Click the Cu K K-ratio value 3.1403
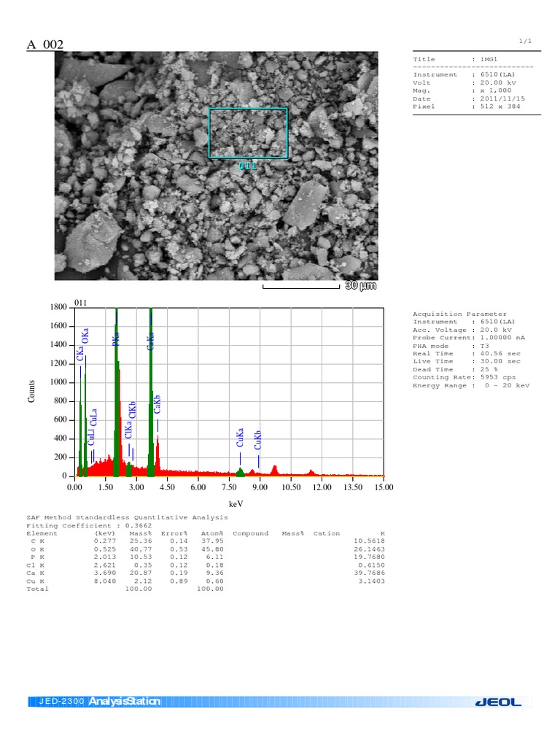Viewport: 560px width, 747px height. 371,581
